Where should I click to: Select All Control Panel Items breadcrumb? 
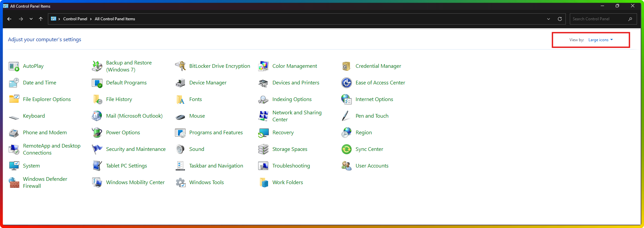(115, 19)
